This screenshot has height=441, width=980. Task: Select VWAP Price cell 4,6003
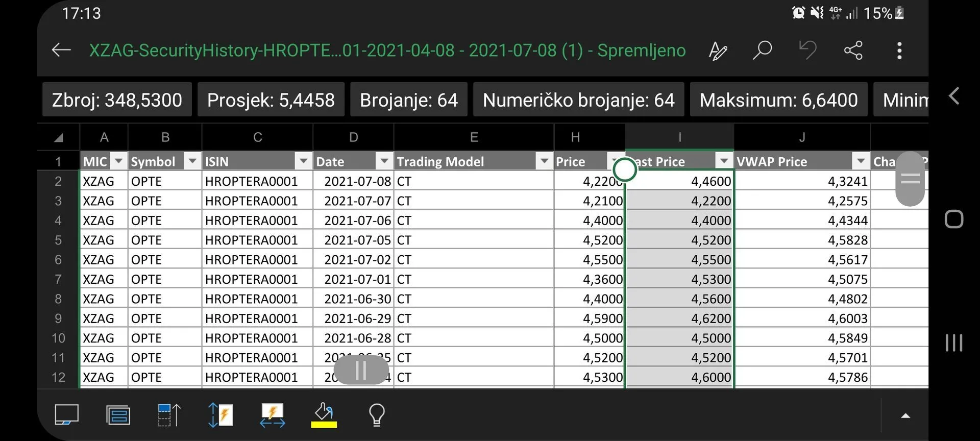802,318
